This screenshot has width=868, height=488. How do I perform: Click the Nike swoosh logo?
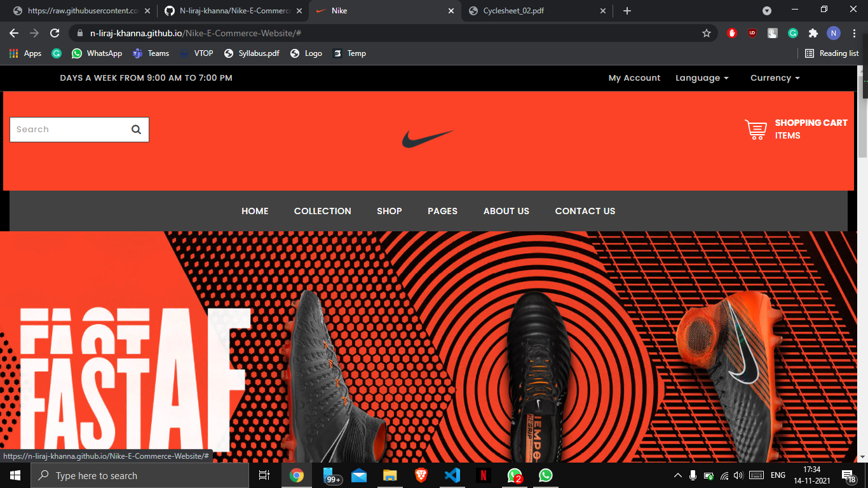pyautogui.click(x=428, y=139)
